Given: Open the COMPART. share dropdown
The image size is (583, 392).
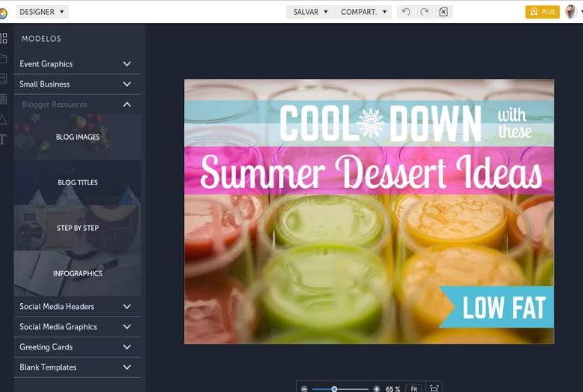Looking at the screenshot, I should click(x=363, y=12).
